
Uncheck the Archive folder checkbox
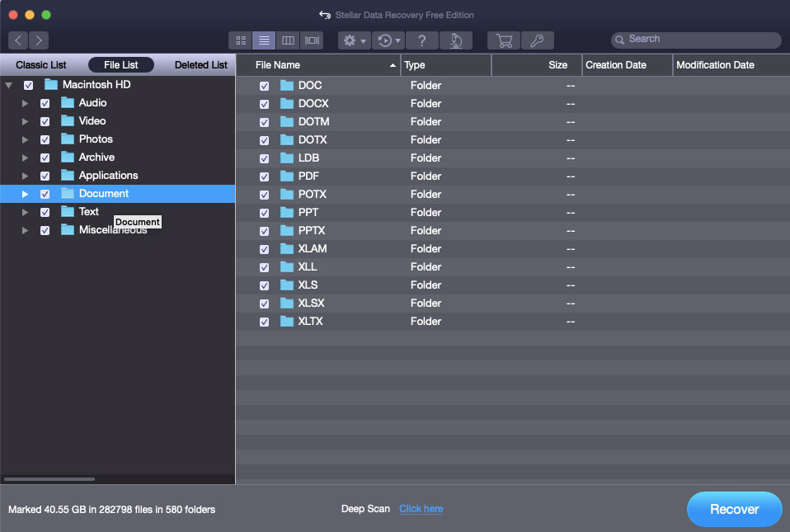point(45,158)
